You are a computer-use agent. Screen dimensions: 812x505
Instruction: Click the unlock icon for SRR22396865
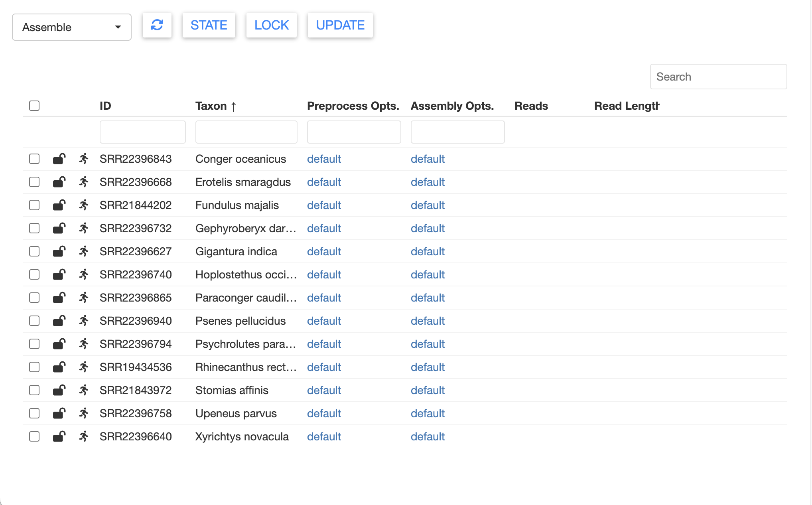(x=59, y=298)
